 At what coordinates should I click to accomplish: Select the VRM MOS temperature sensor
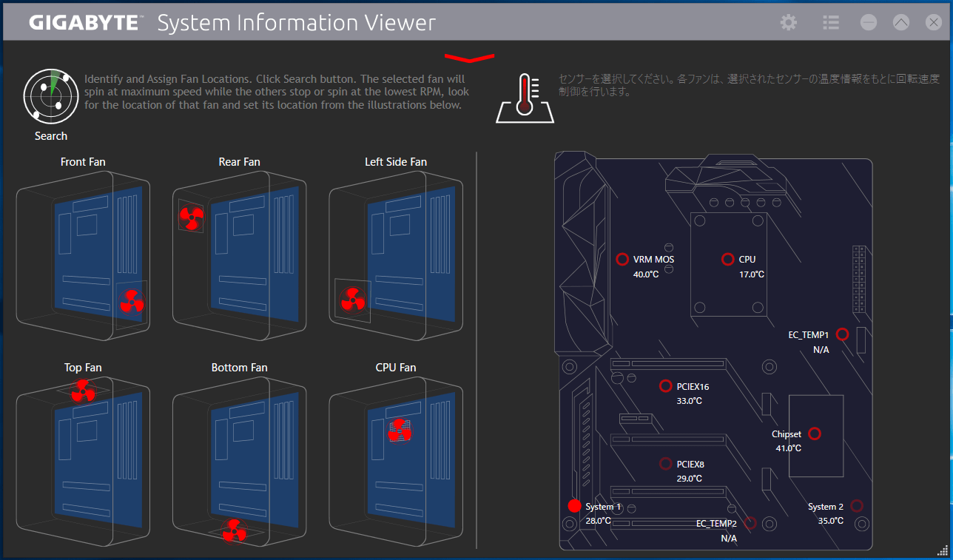[x=622, y=259]
